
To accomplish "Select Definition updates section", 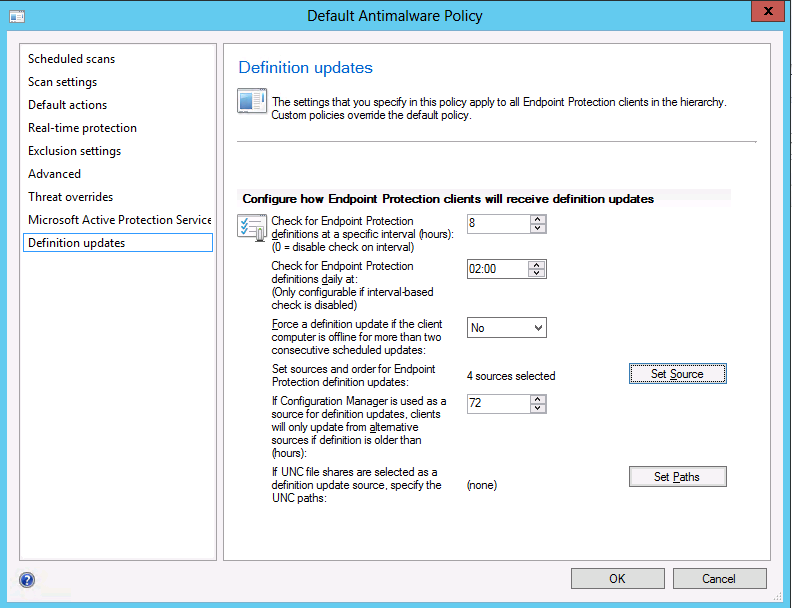I will point(118,242).
